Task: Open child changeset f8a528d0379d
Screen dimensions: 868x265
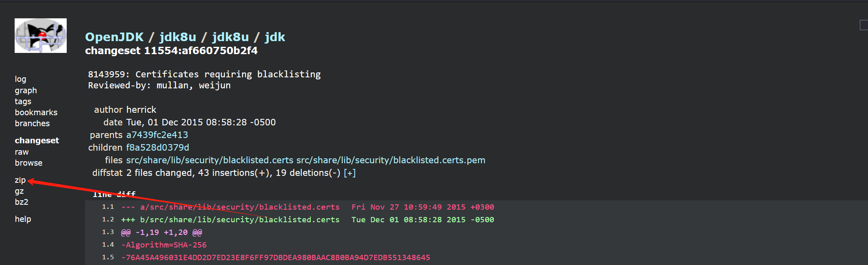Action: click(157, 147)
